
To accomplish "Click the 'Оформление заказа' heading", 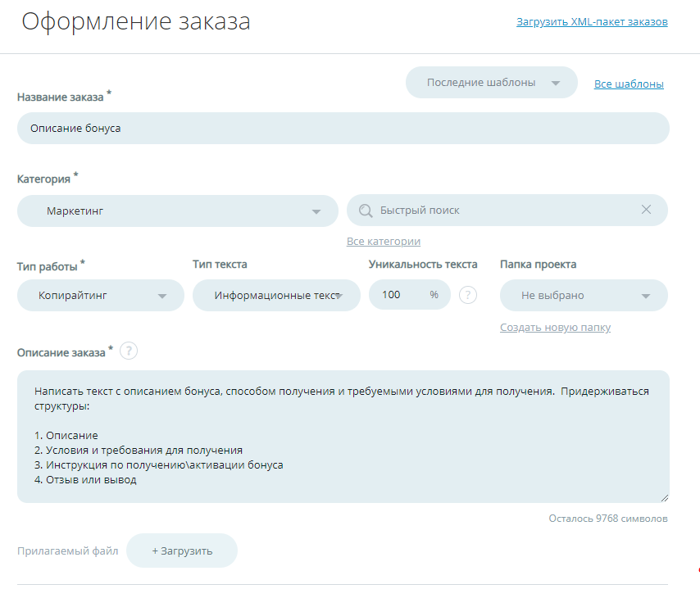I will coord(136,21).
